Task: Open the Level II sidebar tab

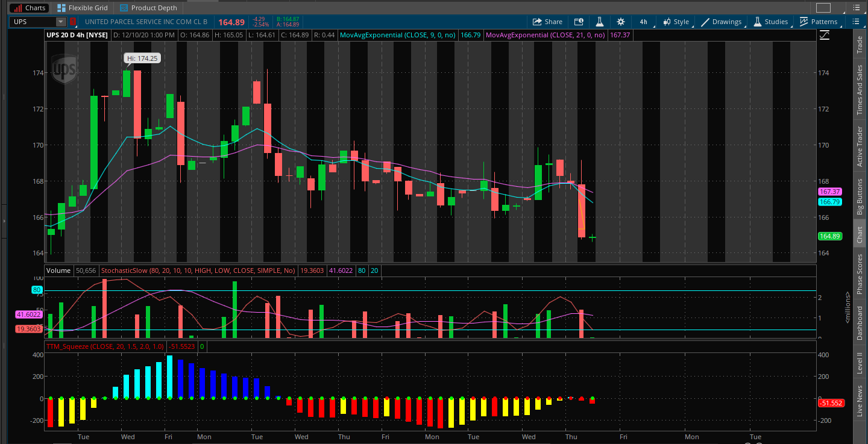Action: pos(860,364)
